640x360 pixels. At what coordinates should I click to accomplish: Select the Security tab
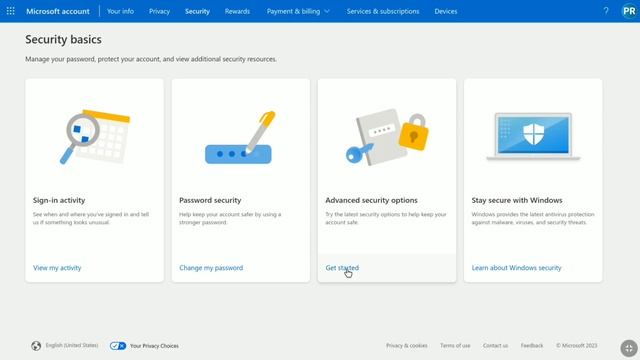click(197, 11)
